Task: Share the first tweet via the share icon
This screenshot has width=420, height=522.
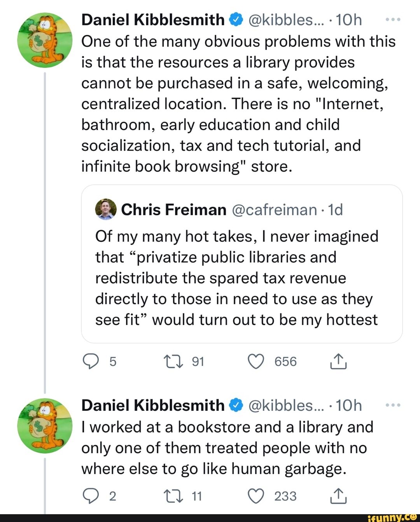Action: [x=338, y=361]
